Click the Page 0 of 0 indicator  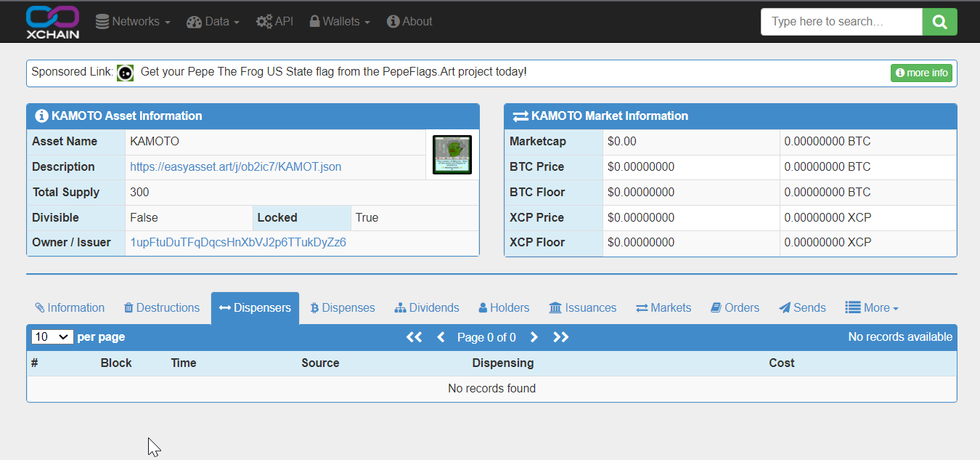[x=486, y=337]
